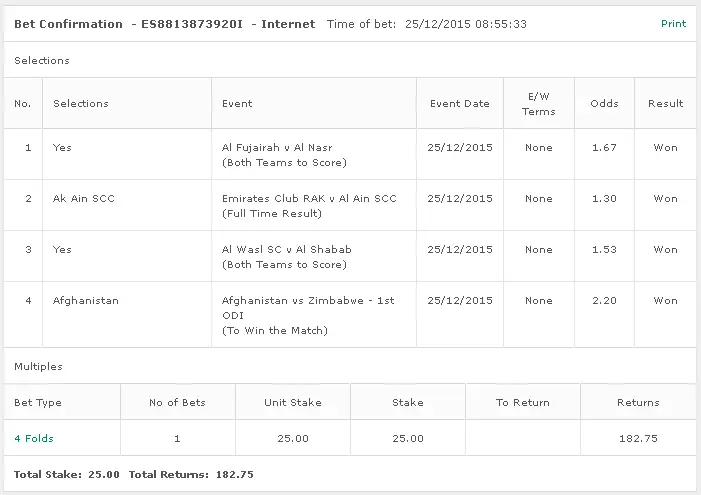Click the Returns value 182.75 in Multiples table
This screenshot has width=701, height=495.
(x=638, y=438)
